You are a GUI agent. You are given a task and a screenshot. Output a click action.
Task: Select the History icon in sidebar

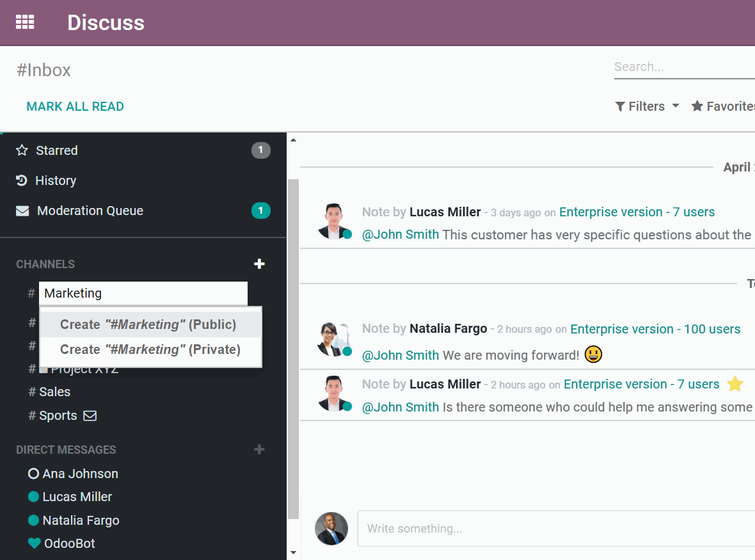tap(21, 180)
